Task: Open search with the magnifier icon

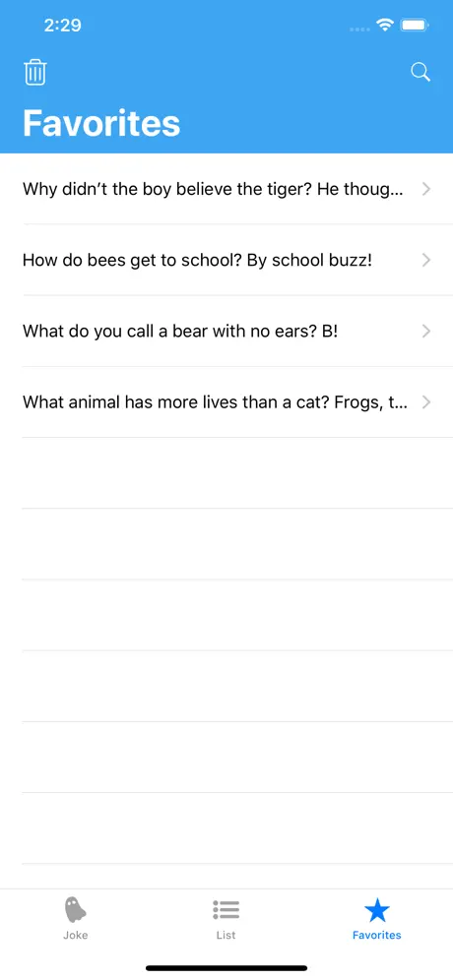Action: tap(421, 72)
